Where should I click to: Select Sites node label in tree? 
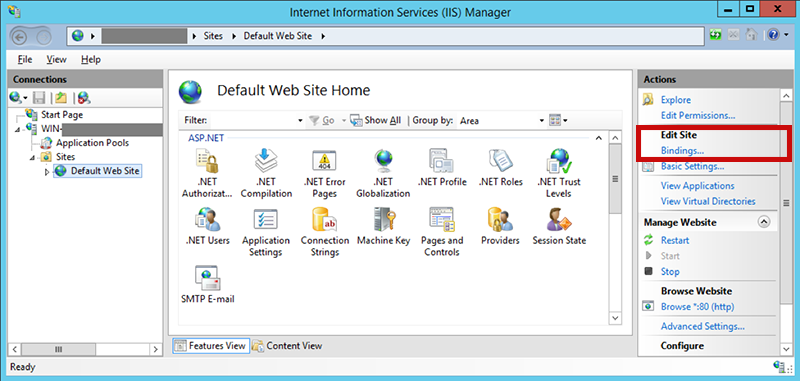coord(65,157)
